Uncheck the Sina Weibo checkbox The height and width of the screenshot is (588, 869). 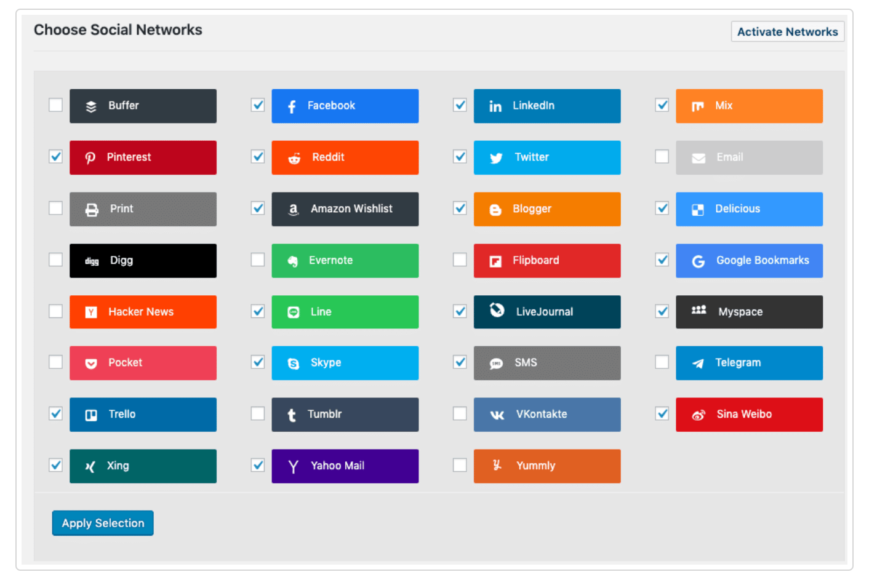[662, 414]
